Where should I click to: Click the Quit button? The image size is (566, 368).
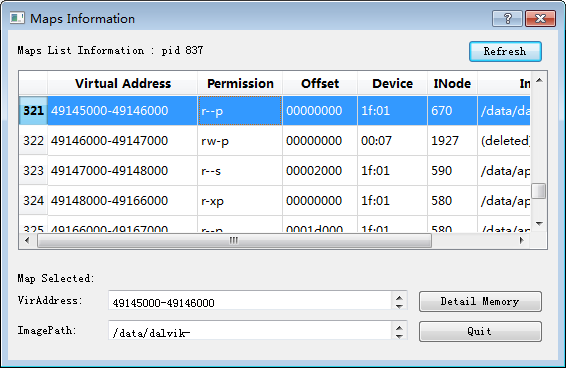point(480,331)
